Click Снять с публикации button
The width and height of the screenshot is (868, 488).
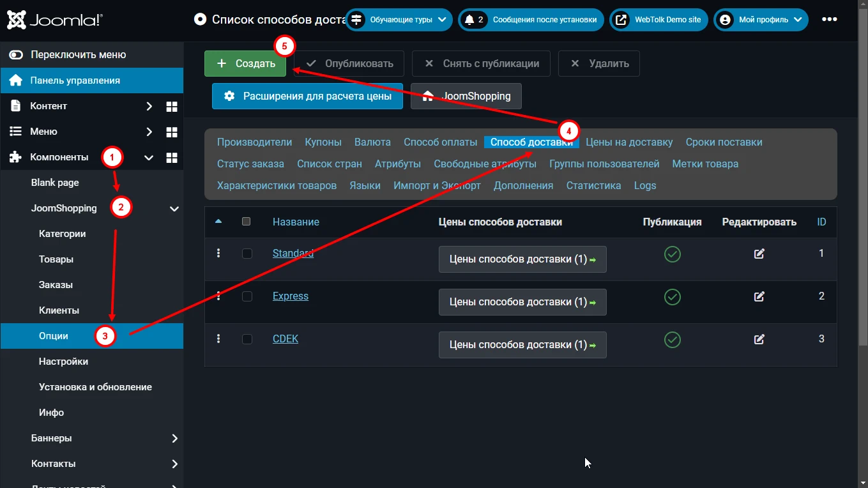pyautogui.click(x=482, y=63)
